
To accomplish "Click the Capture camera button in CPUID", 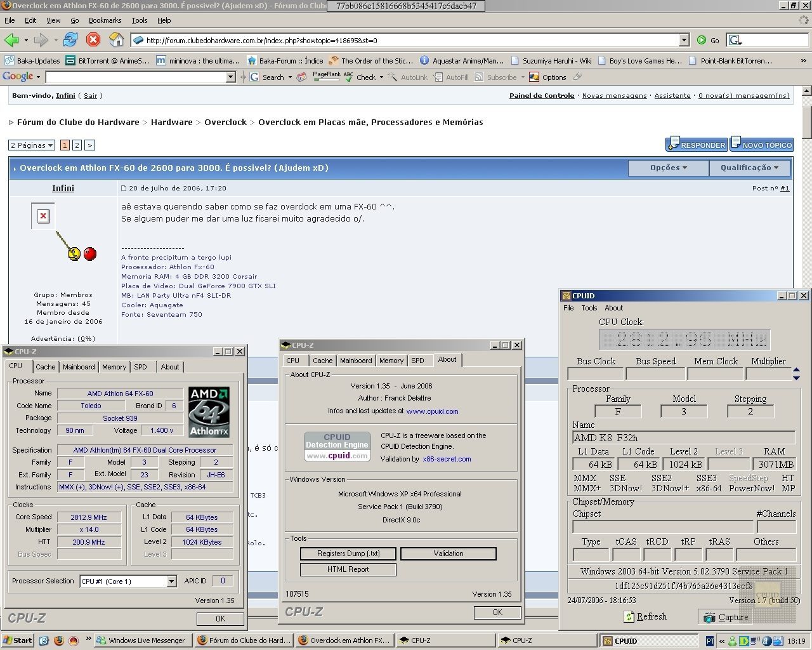I will 726,617.
